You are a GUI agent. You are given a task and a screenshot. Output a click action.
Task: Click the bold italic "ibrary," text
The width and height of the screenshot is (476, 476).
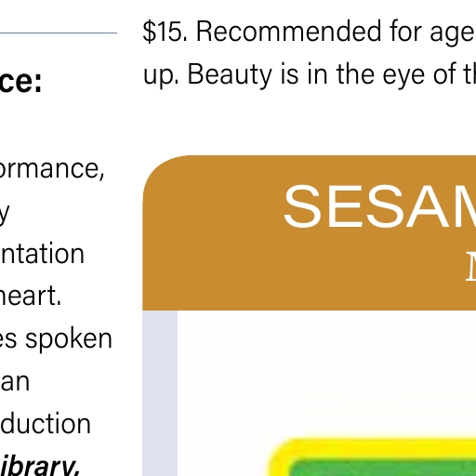tap(40, 464)
